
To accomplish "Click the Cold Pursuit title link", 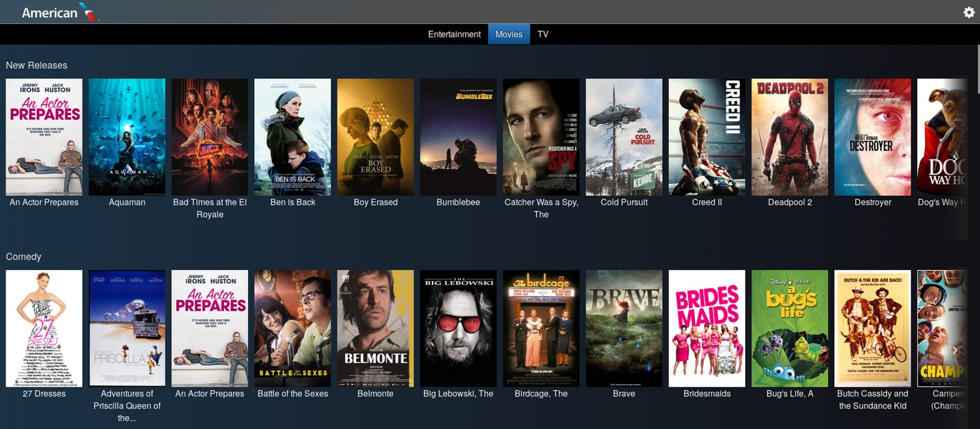I will pyautogui.click(x=624, y=202).
